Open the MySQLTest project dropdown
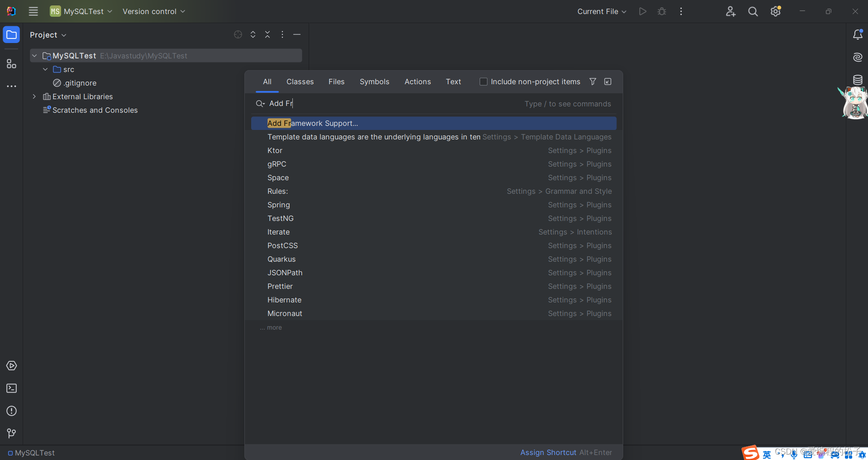The width and height of the screenshot is (868, 460). [81, 11]
